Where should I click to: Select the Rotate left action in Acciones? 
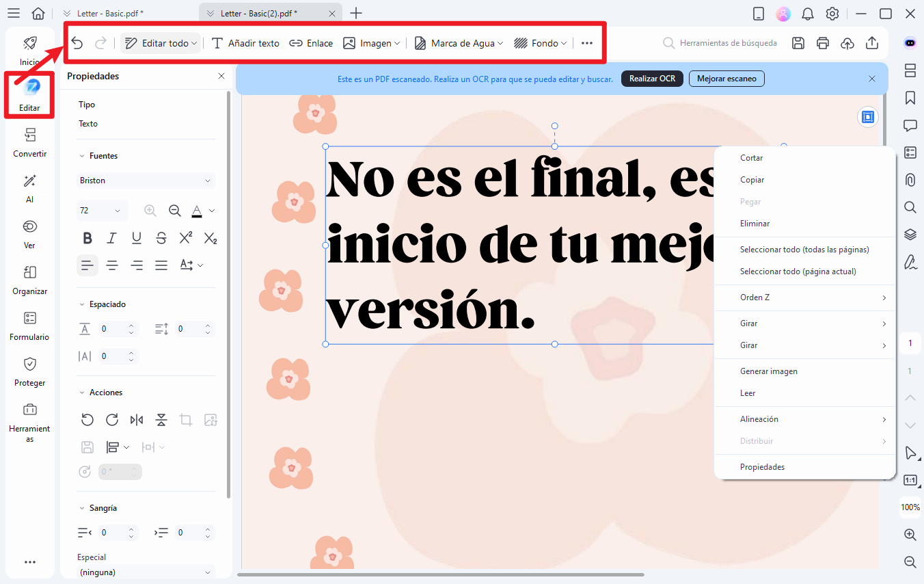pyautogui.click(x=87, y=419)
